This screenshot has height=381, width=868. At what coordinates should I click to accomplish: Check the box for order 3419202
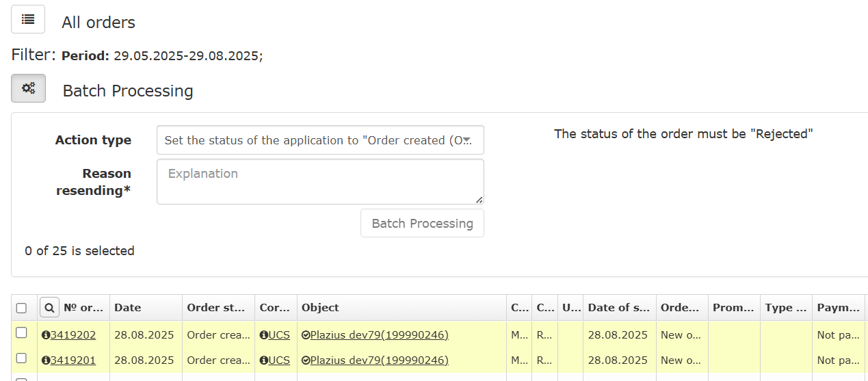(x=21, y=333)
